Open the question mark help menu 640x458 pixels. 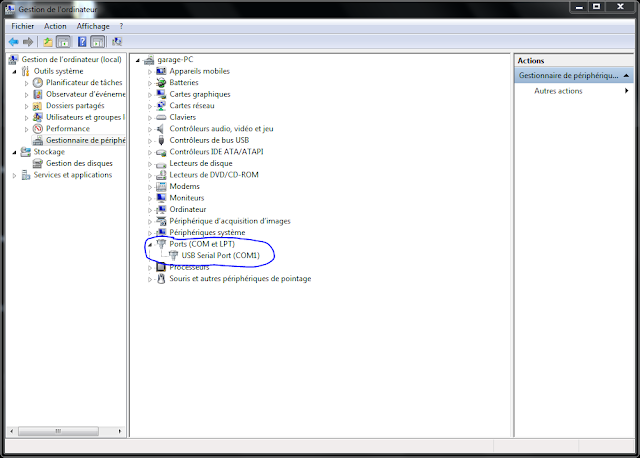pos(121,26)
